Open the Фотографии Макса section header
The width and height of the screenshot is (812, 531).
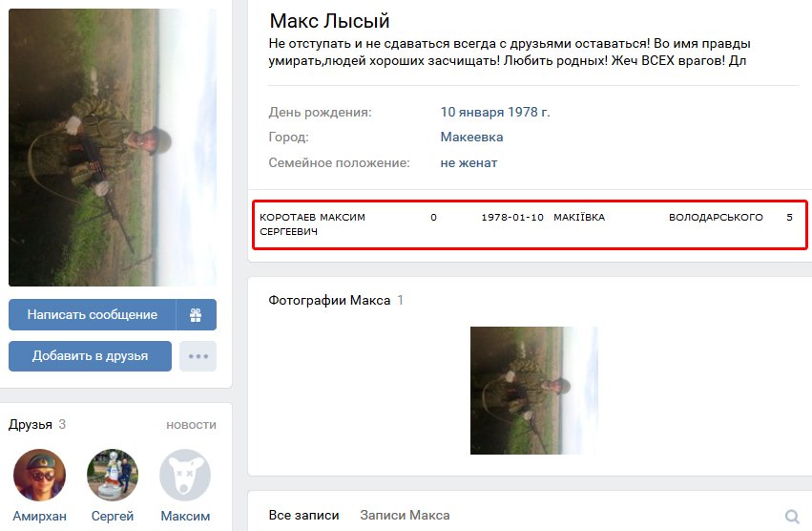[329, 300]
